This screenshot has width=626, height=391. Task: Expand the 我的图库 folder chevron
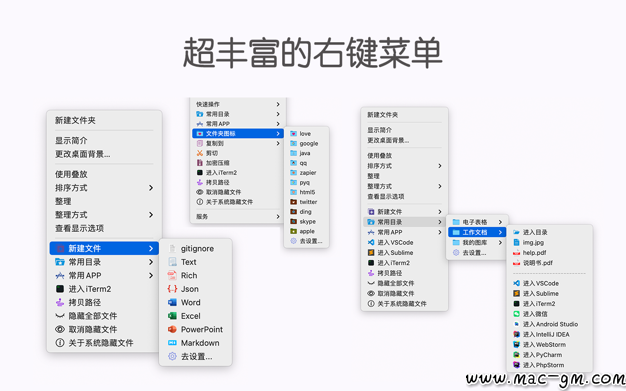point(500,242)
